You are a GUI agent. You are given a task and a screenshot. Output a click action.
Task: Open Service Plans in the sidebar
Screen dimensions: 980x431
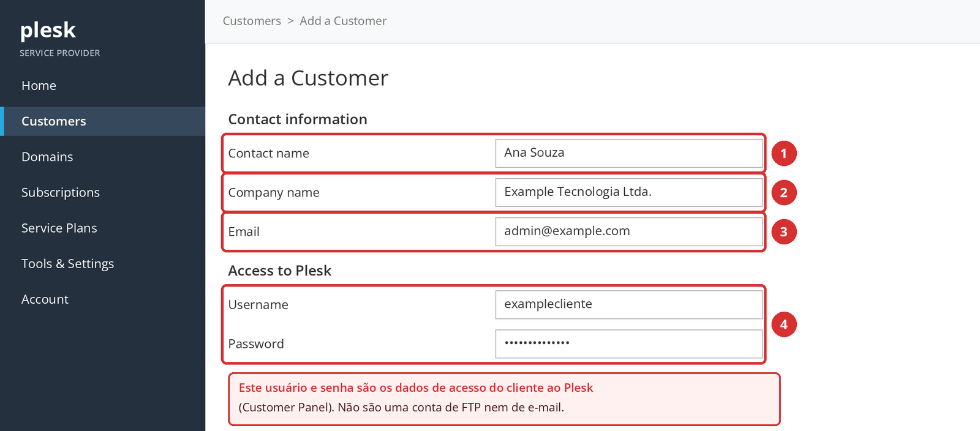102,228
